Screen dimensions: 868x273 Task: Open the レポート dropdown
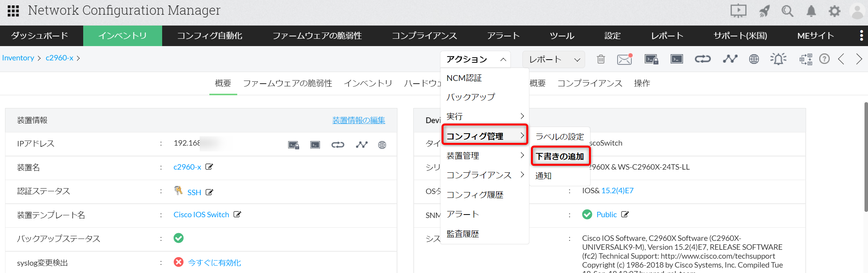pos(554,59)
